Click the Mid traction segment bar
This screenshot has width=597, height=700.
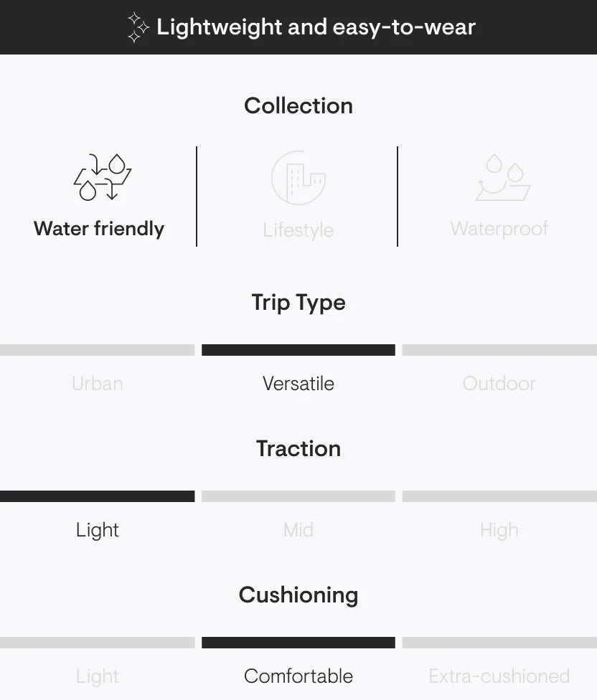coord(298,496)
